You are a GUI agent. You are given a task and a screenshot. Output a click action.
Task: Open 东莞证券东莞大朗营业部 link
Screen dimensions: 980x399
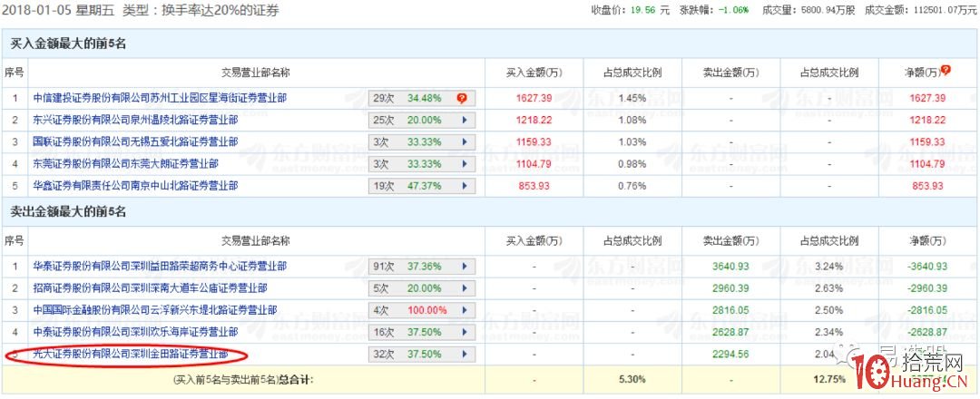(125, 163)
